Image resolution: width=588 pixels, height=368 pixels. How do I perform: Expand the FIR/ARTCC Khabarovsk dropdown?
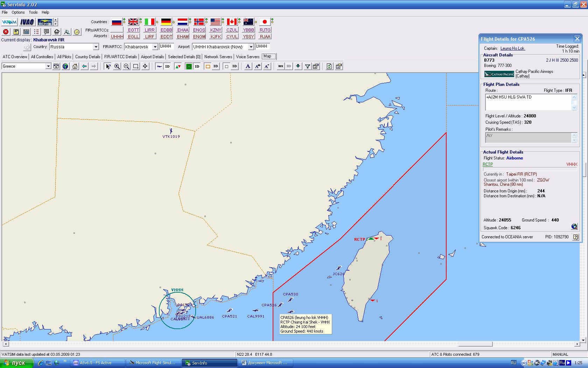(x=155, y=47)
